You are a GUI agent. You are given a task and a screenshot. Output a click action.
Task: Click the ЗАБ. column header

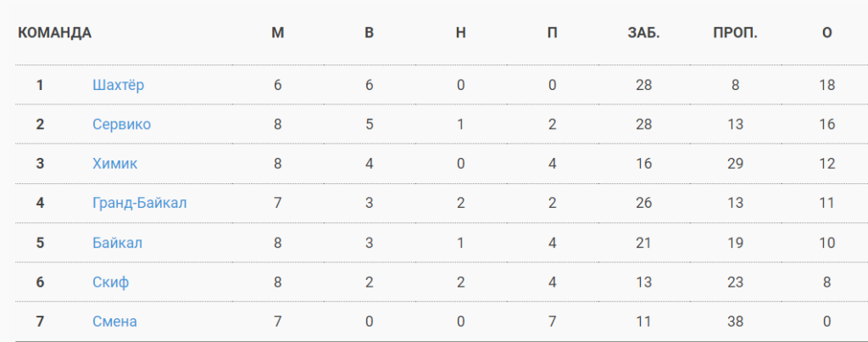(644, 33)
